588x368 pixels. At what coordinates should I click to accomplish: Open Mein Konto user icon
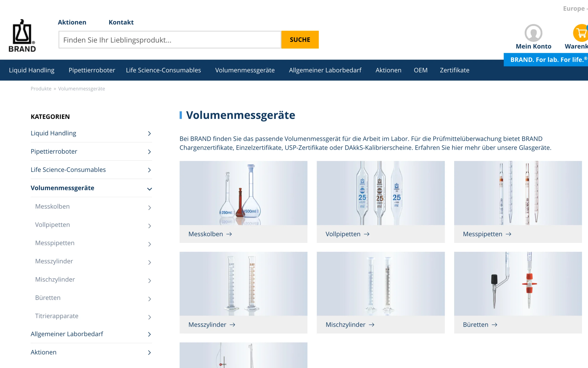pyautogui.click(x=533, y=33)
